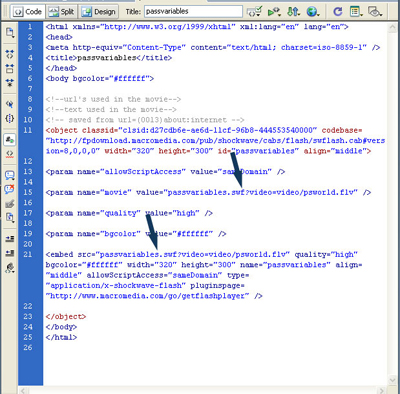Screen dimensions: 400x394
Task: Click the allowScriptAccess param line
Action: pos(165,172)
